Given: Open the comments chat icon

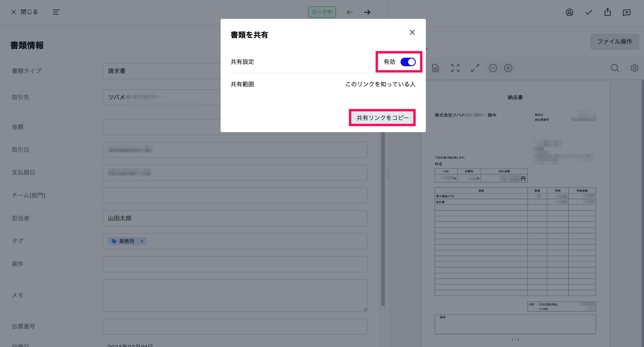Looking at the screenshot, I should tap(626, 13).
